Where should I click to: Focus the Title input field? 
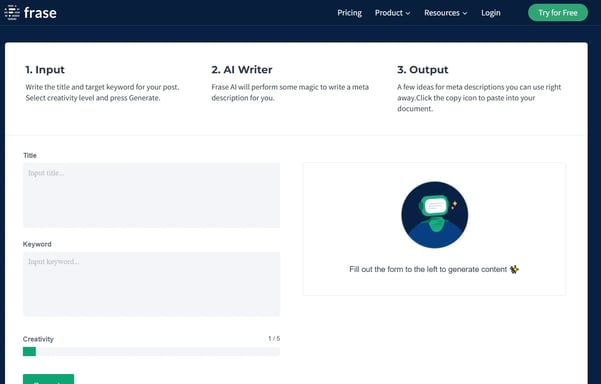[151, 195]
